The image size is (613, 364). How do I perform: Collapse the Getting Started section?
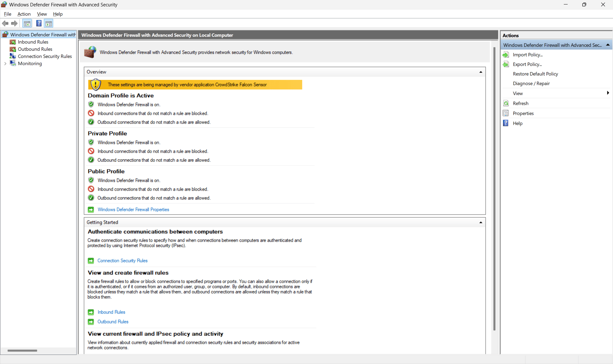point(481,222)
